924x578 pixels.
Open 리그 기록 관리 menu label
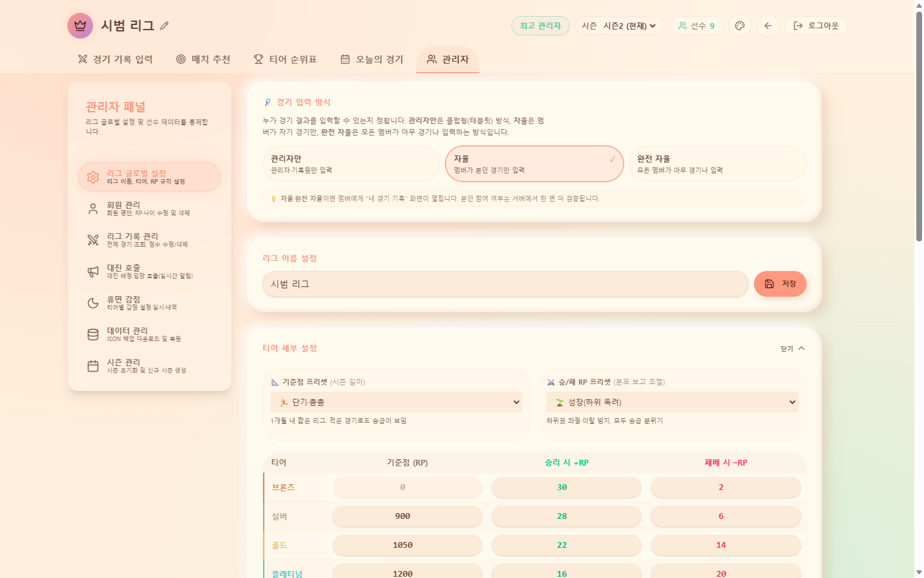click(x=132, y=236)
